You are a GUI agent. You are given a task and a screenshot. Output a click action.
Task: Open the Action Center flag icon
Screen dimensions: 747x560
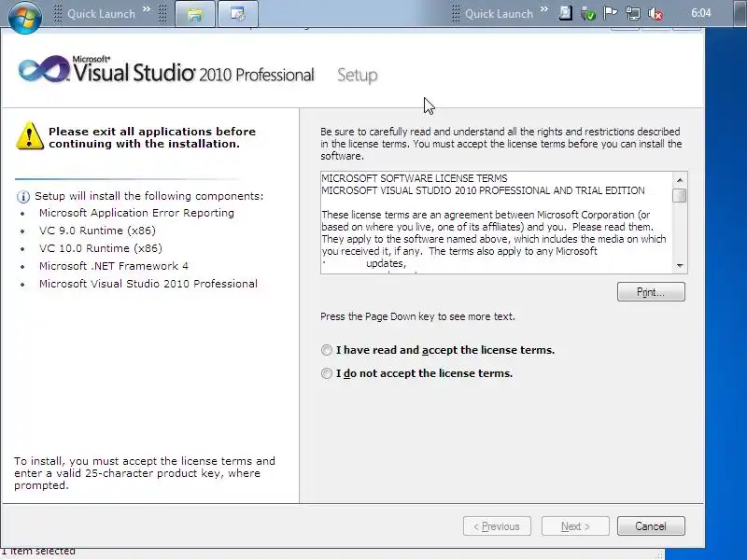click(x=611, y=13)
